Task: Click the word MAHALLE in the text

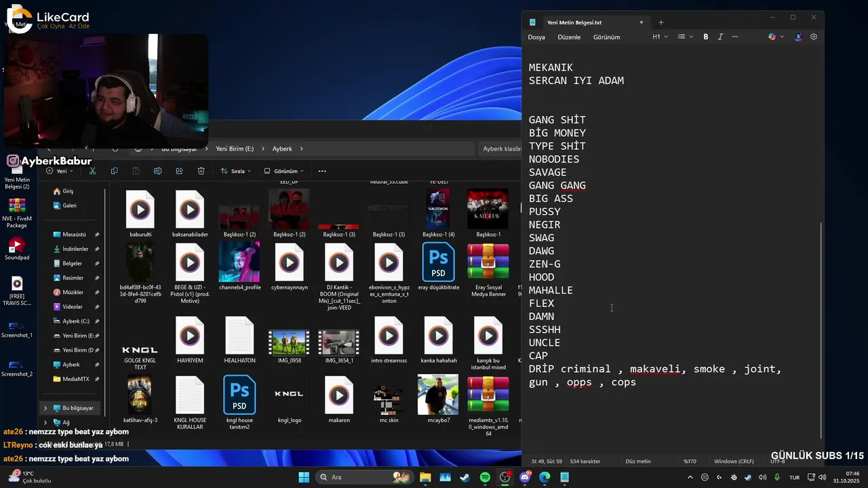Action: coord(551,290)
